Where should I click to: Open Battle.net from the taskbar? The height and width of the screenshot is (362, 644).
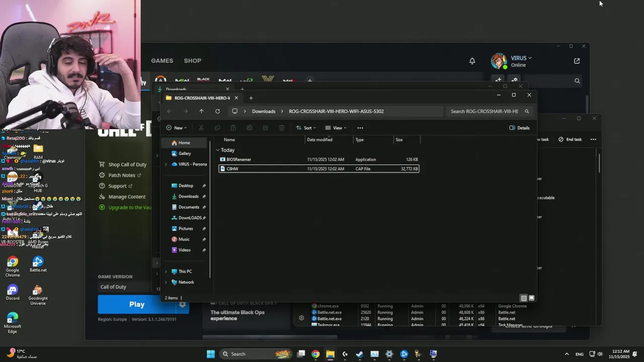click(x=404, y=354)
